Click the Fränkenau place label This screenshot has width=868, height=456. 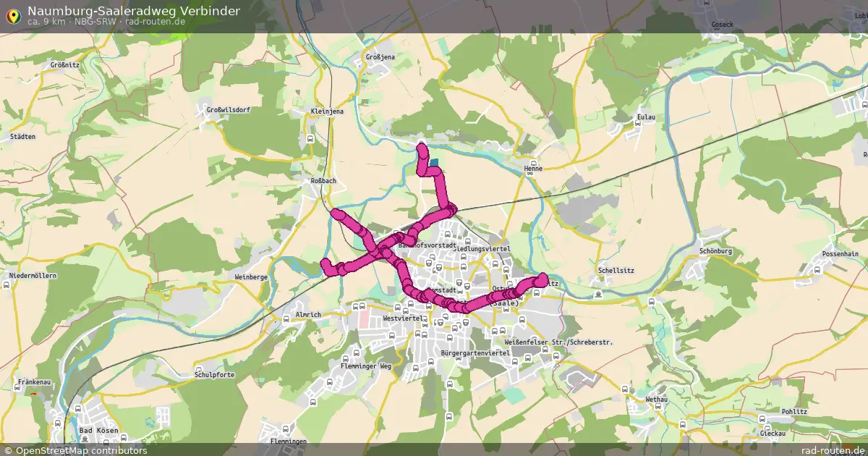click(33, 381)
